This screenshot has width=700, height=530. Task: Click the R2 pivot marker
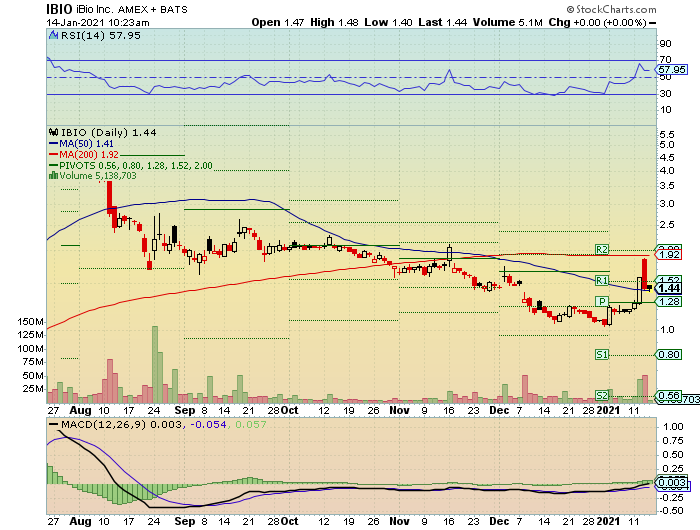click(602, 249)
